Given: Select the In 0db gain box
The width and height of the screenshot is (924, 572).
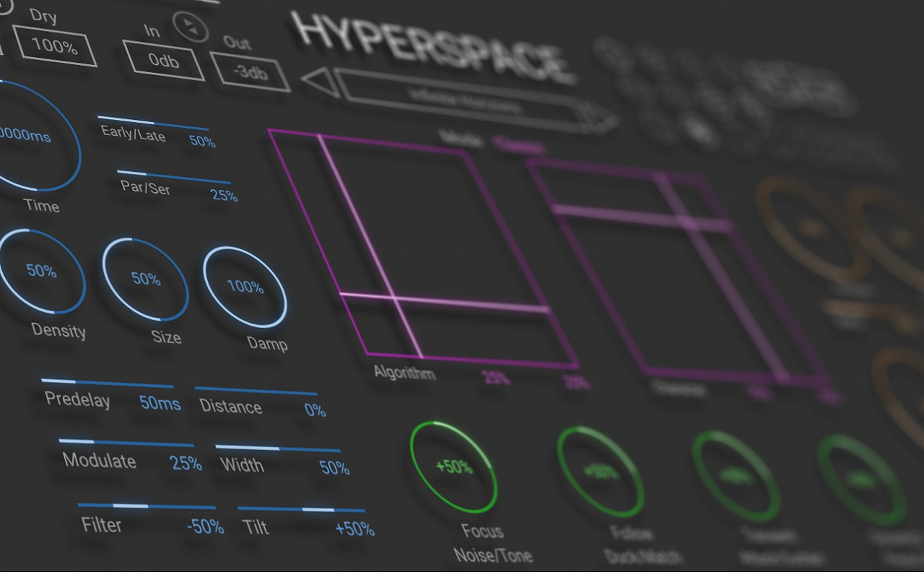Looking at the screenshot, I should pos(163,60).
